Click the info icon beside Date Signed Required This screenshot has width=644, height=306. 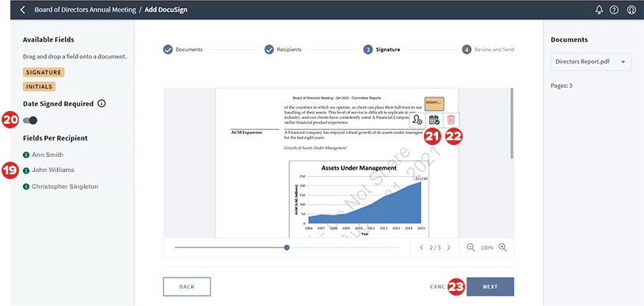(x=102, y=104)
